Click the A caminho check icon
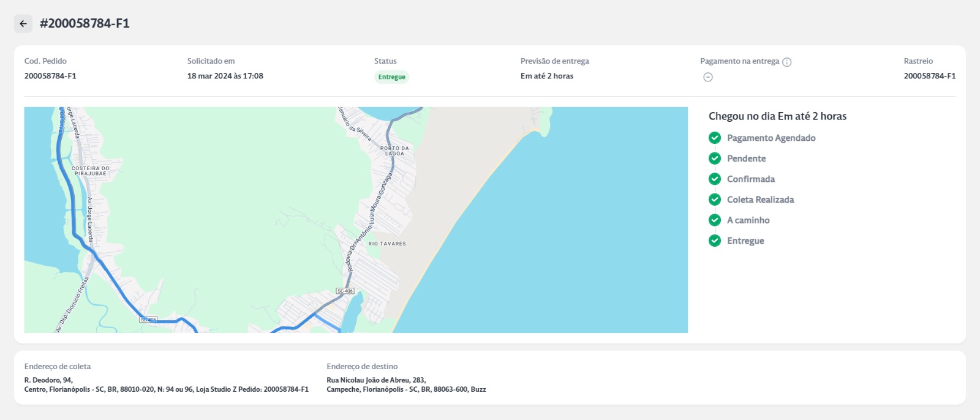The image size is (980, 420). pos(715,220)
